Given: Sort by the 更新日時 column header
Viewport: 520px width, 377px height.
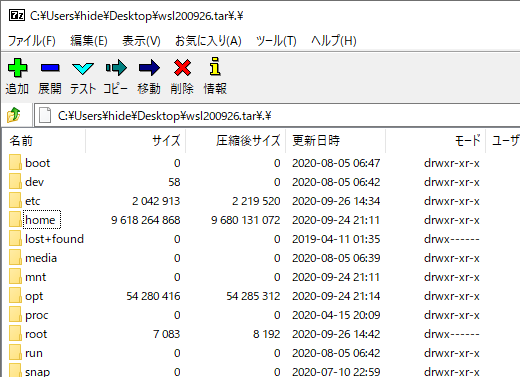Looking at the screenshot, I should (x=336, y=141).
